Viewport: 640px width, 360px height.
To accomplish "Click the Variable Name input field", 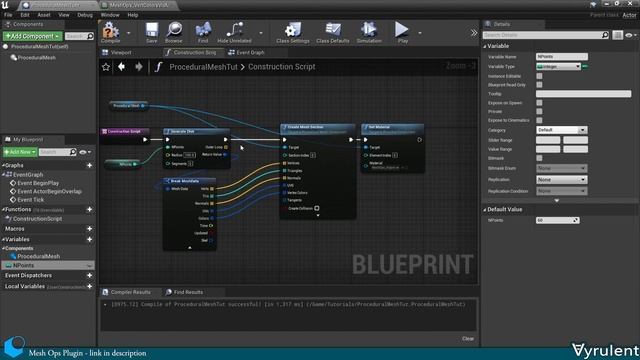I will (562, 57).
